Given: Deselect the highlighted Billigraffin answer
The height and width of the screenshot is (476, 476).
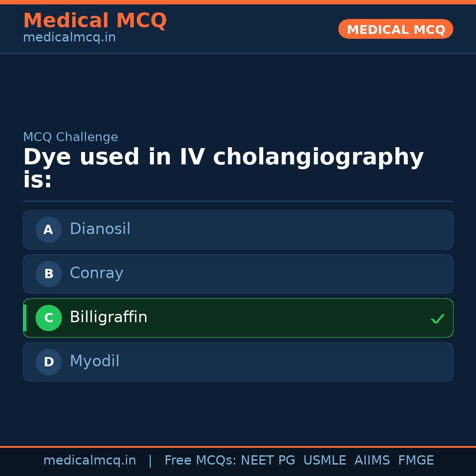Looking at the screenshot, I should click(x=238, y=318).
